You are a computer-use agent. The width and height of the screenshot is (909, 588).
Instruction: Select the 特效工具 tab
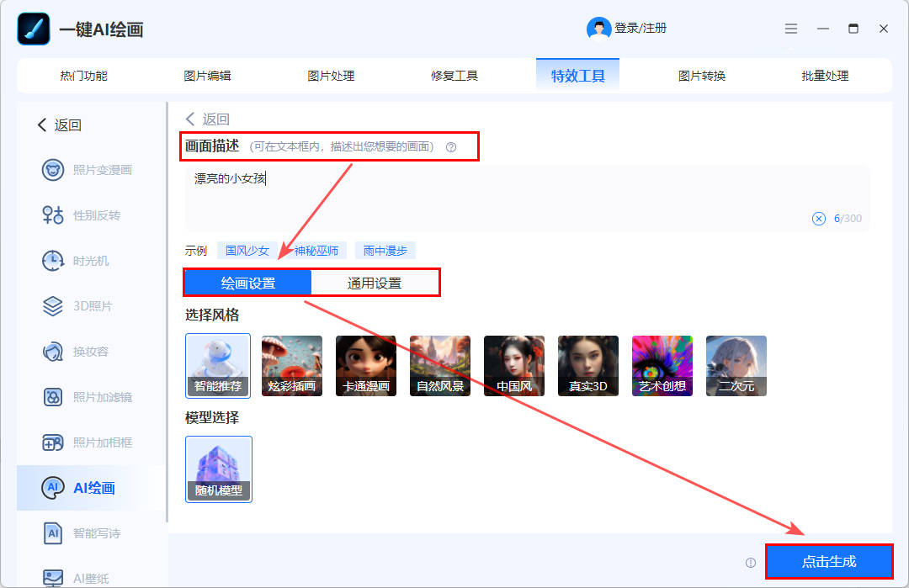click(577, 76)
